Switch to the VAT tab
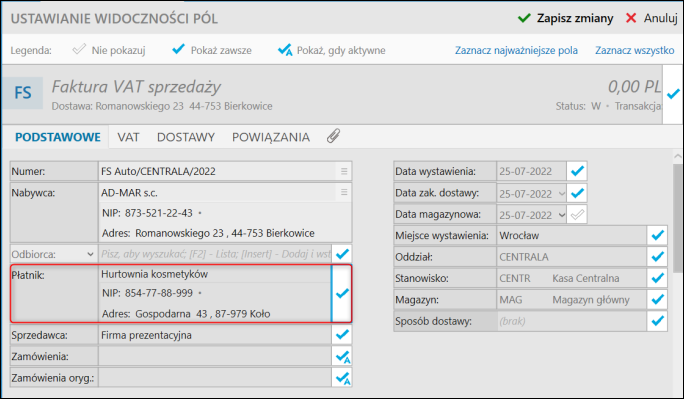The width and height of the screenshot is (684, 399). coord(128,137)
